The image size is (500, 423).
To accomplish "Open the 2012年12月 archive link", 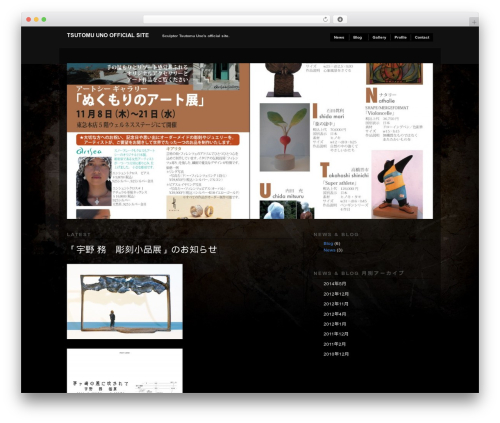I will click(x=336, y=294).
